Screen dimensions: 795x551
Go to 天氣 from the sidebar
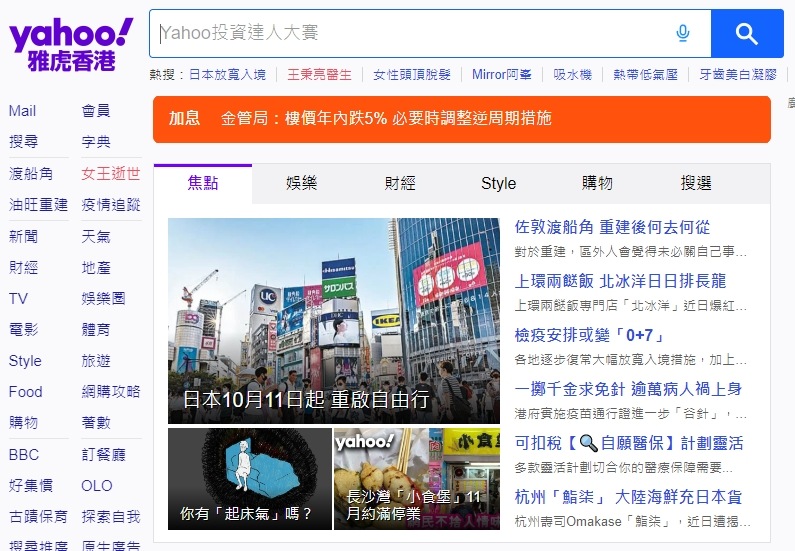tap(96, 237)
